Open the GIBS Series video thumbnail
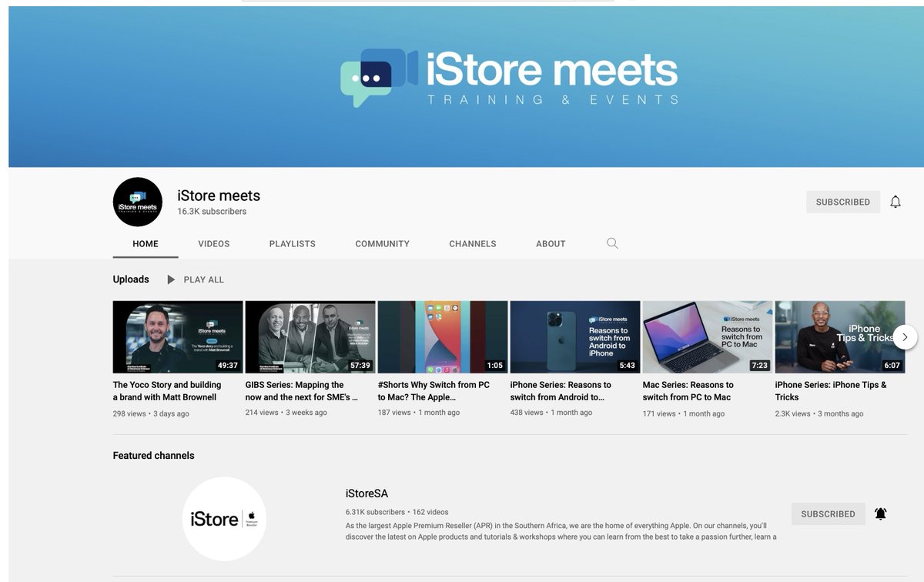Image resolution: width=924 pixels, height=582 pixels. tap(310, 337)
